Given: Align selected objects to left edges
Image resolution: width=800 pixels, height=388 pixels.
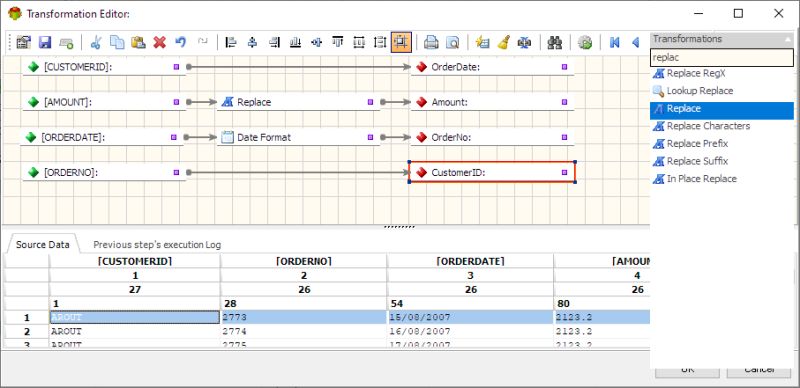Looking at the screenshot, I should coord(231,42).
